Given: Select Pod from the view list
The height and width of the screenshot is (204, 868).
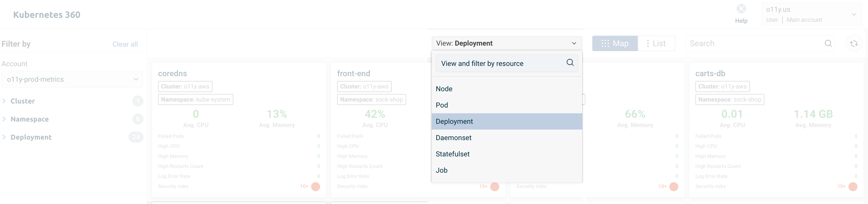Looking at the screenshot, I should (507, 105).
